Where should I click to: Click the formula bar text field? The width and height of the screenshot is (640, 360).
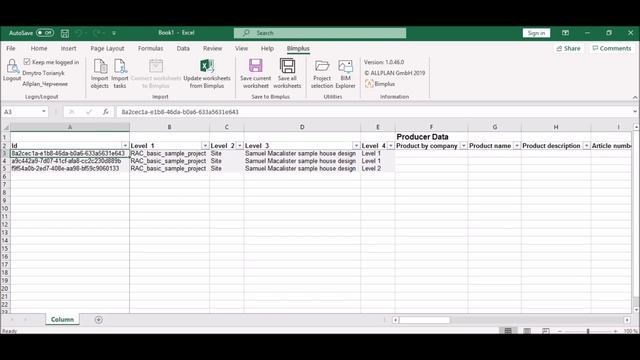[x=373, y=112]
